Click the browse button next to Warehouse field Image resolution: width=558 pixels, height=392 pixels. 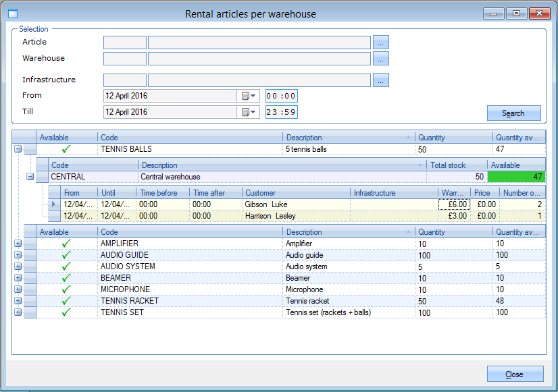(x=381, y=59)
